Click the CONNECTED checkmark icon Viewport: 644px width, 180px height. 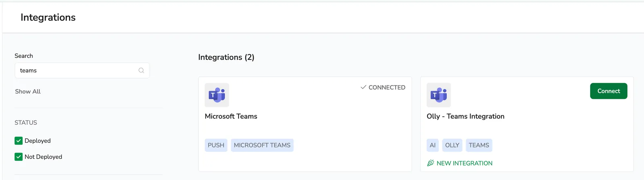coord(363,87)
